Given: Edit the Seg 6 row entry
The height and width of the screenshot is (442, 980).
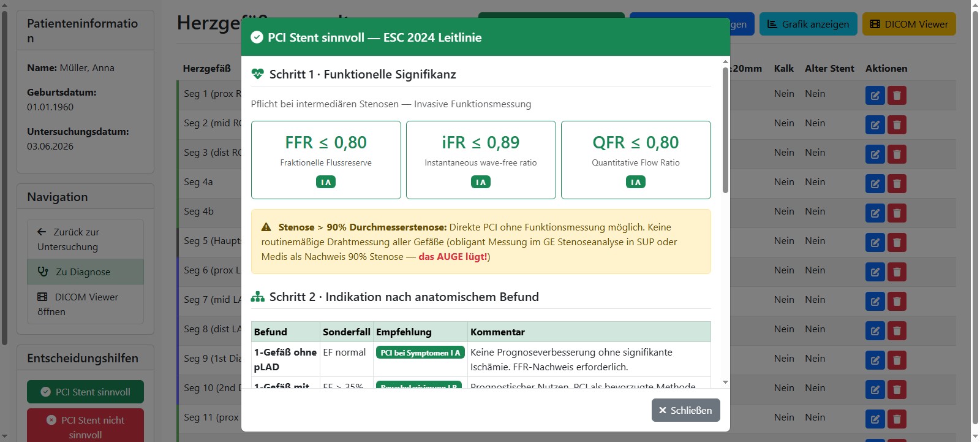Looking at the screenshot, I should (875, 272).
